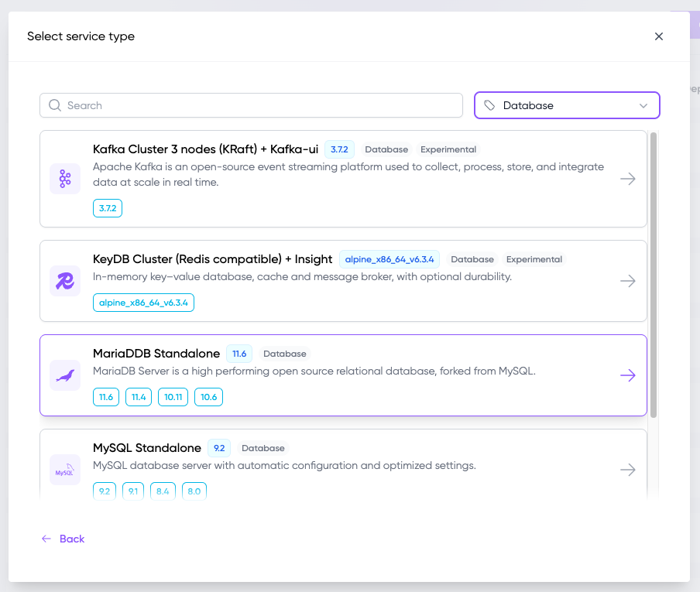This screenshot has height=592, width=700.
Task: Click the KeyDB Cluster service icon
Action: pos(65,281)
